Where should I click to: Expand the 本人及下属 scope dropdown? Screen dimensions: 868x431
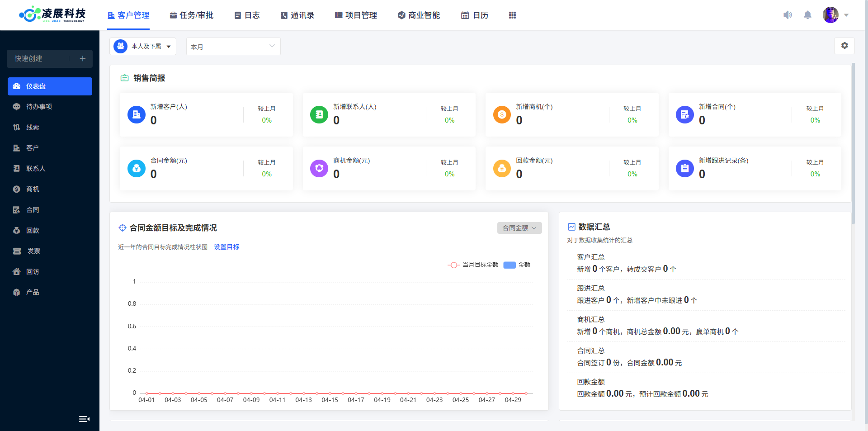pos(143,47)
